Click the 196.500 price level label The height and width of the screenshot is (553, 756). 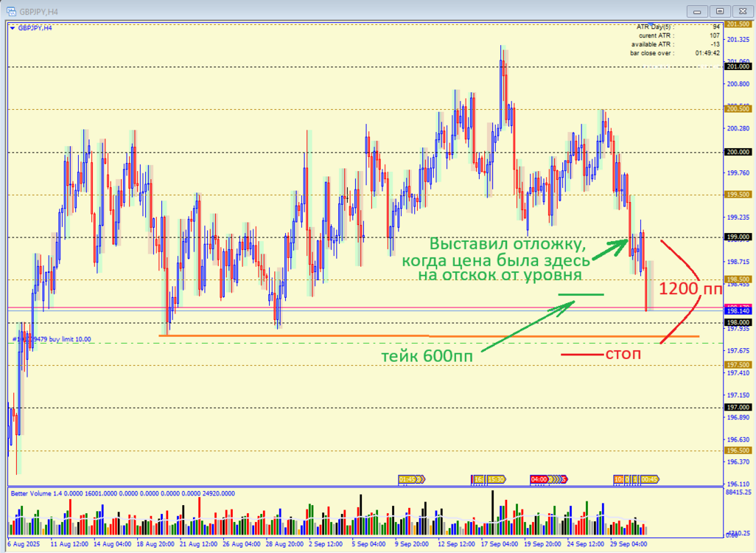(x=738, y=451)
